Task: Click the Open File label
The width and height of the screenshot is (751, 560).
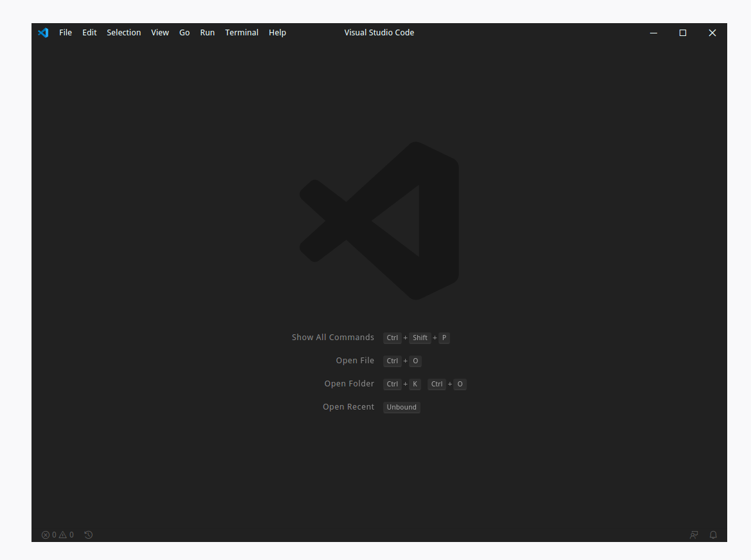Action: (355, 360)
